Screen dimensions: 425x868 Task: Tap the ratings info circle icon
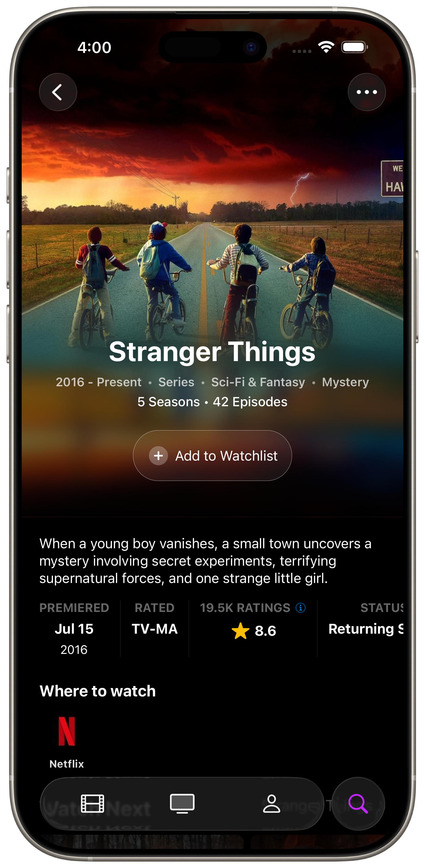pos(300,608)
